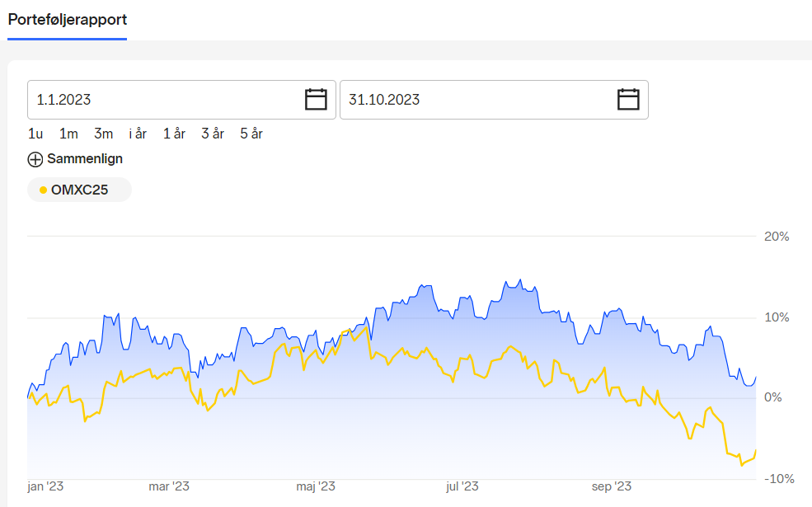Screen dimensions: 812x507
Task: Toggle the OMXC25 comparison chip
Action: coord(79,190)
